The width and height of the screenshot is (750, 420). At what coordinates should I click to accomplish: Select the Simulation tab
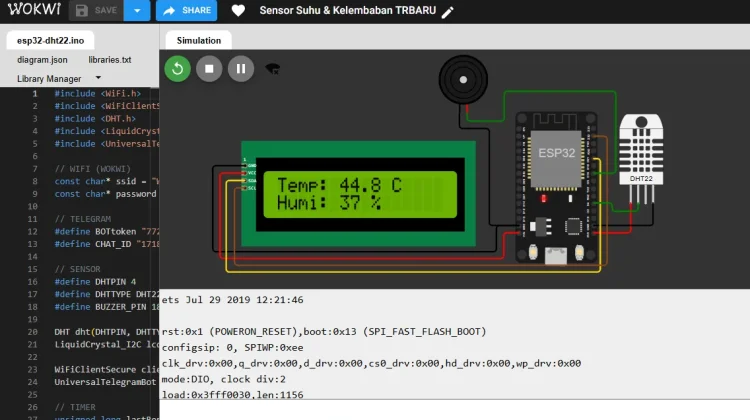[199, 41]
